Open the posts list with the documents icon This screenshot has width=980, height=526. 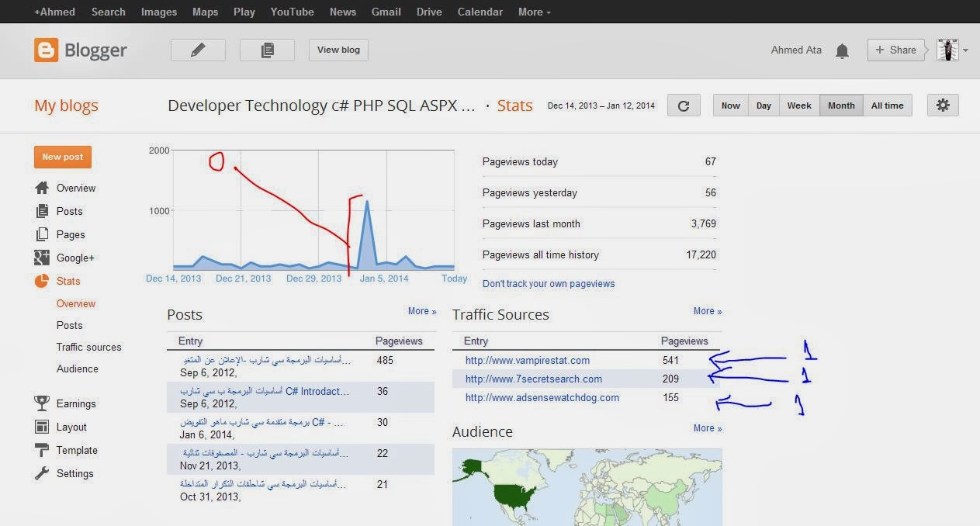(x=267, y=50)
